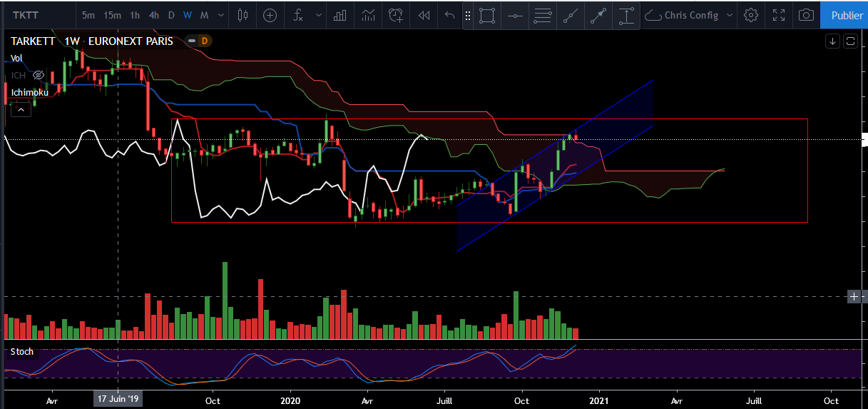Open the fx indicators dialog
The height and width of the screenshot is (409, 868).
tap(298, 15)
